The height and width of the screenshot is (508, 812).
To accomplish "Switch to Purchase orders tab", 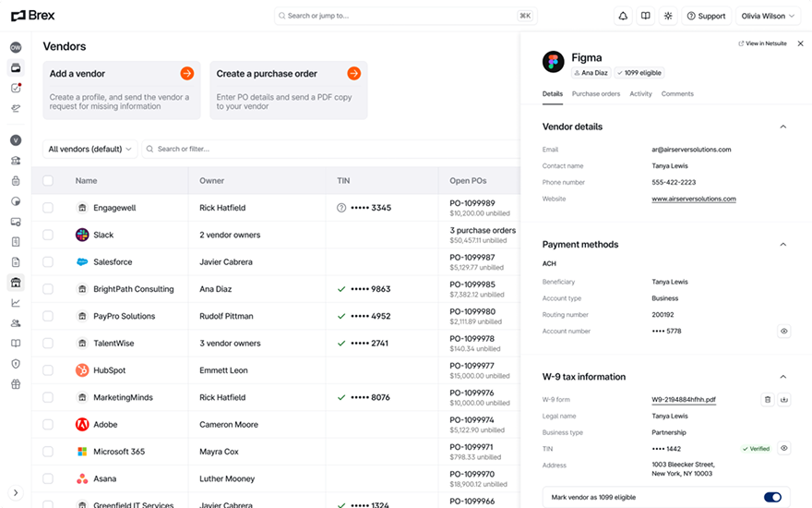I will (x=595, y=94).
